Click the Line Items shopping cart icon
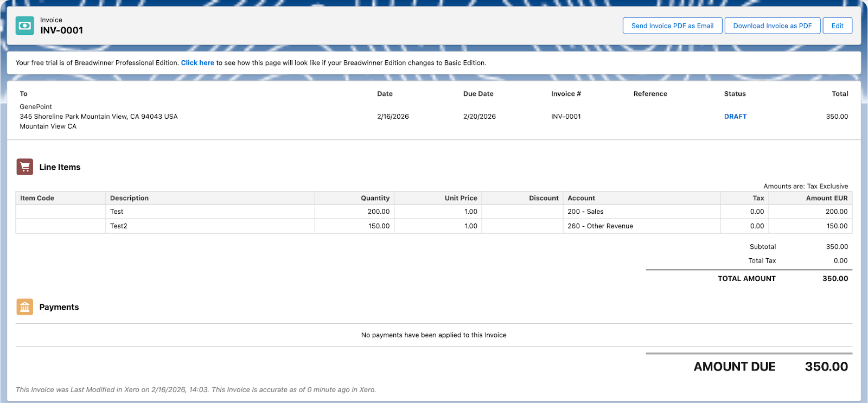Image resolution: width=868 pixels, height=403 pixels. pos(25,167)
